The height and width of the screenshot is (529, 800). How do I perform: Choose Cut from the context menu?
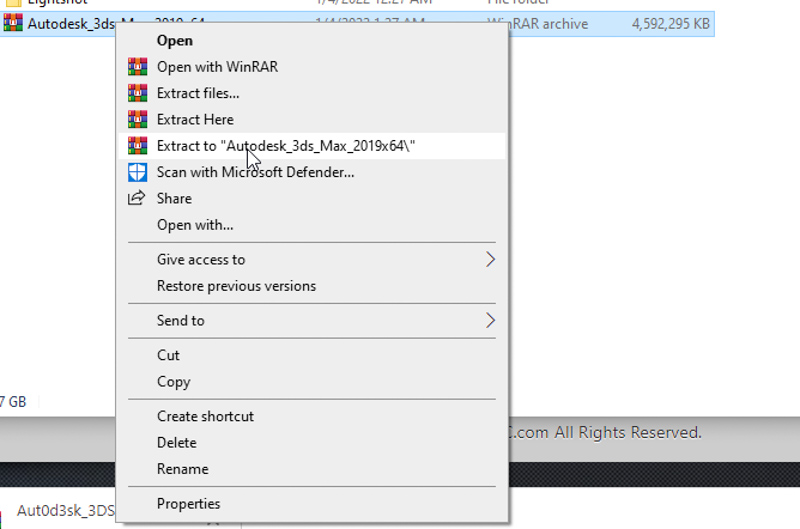312,355
